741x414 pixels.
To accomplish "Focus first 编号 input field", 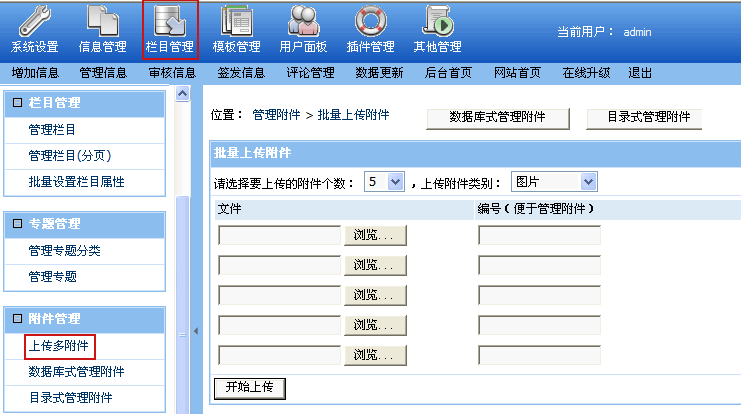I will pos(539,235).
